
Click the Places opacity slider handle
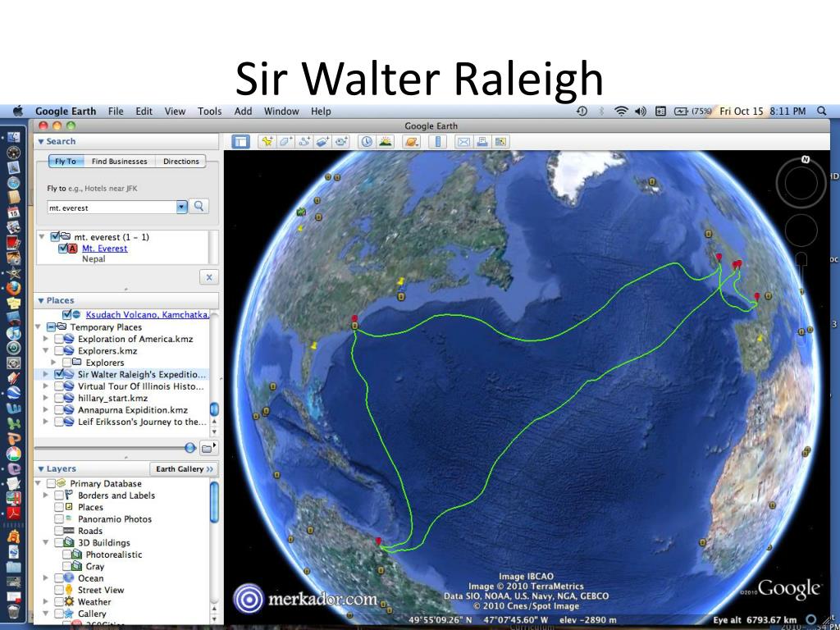(190, 448)
